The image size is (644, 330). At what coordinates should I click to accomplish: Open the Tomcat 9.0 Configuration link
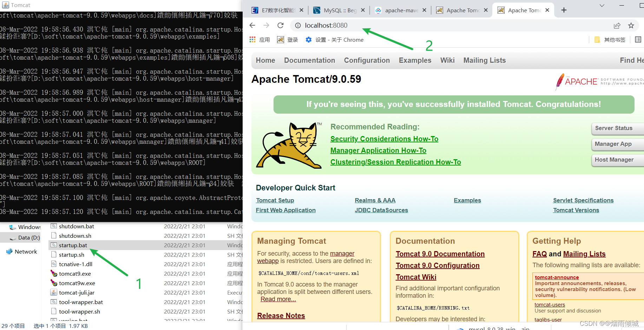coord(438,265)
